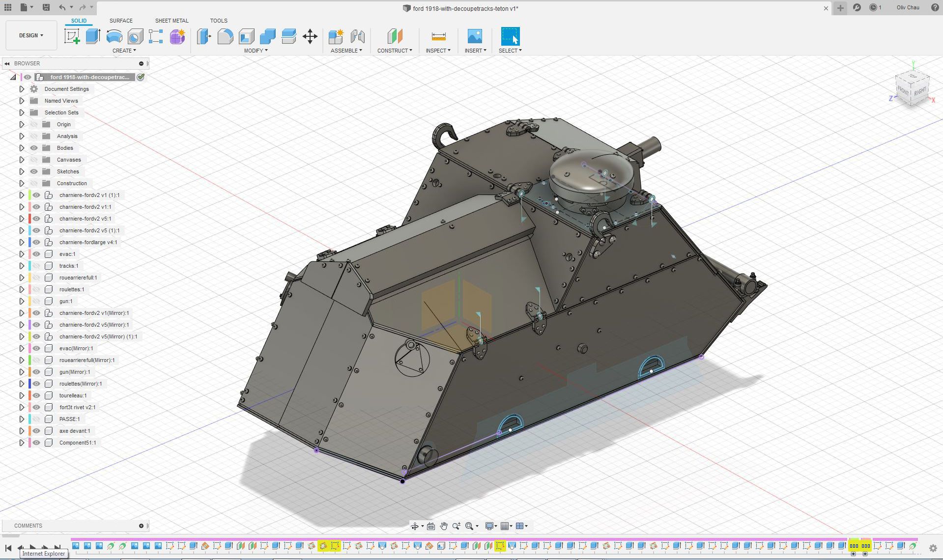Click the Fillet tool icon
The width and height of the screenshot is (943, 560).
tap(225, 36)
